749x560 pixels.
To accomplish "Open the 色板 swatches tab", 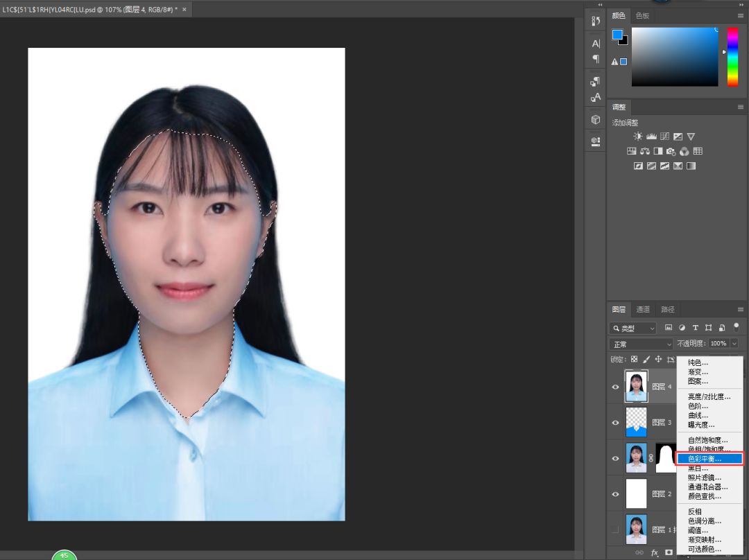I will click(x=642, y=16).
